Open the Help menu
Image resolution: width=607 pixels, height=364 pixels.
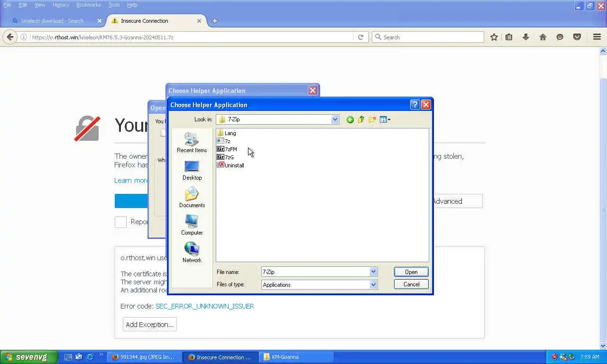click(132, 5)
